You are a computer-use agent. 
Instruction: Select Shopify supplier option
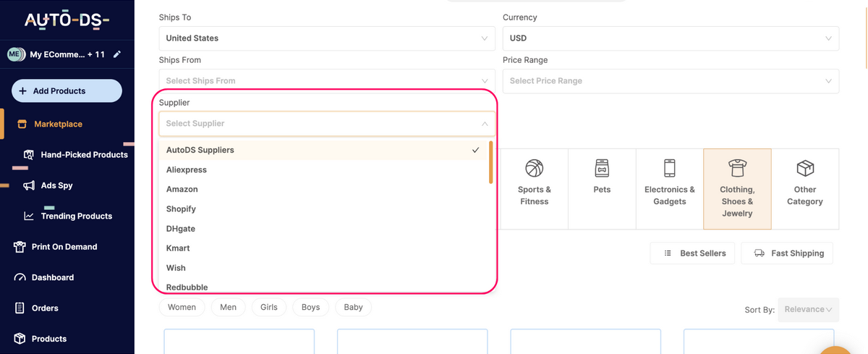[324, 208]
